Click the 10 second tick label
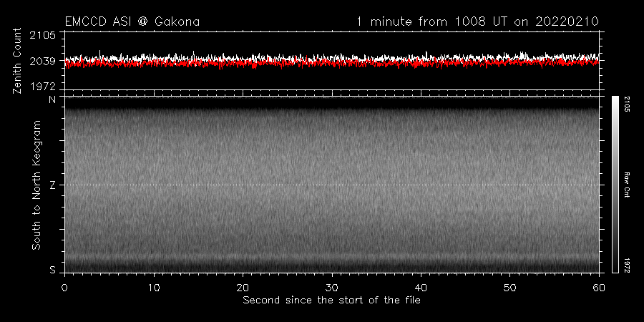Screen dimensions: 644x322 coord(154,288)
